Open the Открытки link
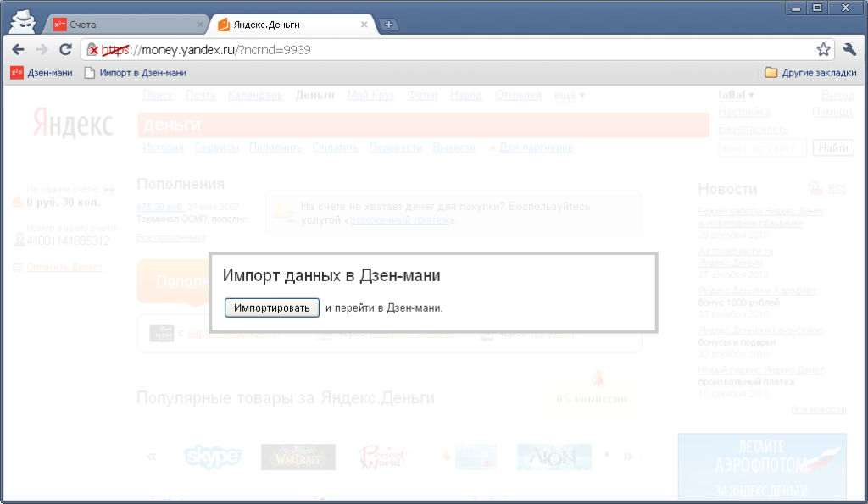Image resolution: width=868 pixels, height=504 pixels. click(518, 95)
